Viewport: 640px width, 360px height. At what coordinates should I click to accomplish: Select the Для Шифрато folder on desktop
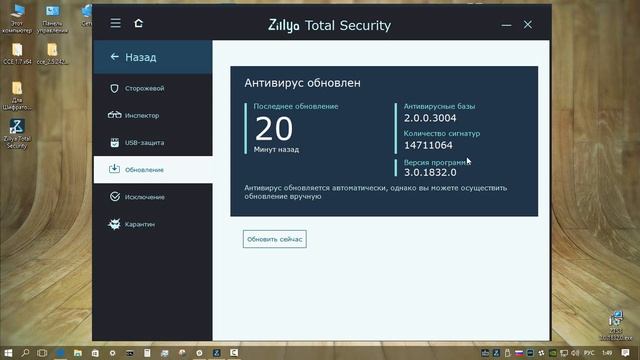click(17, 96)
